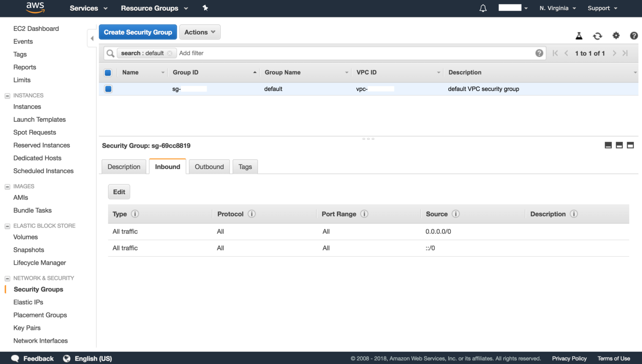Go to first page of results

click(x=555, y=53)
